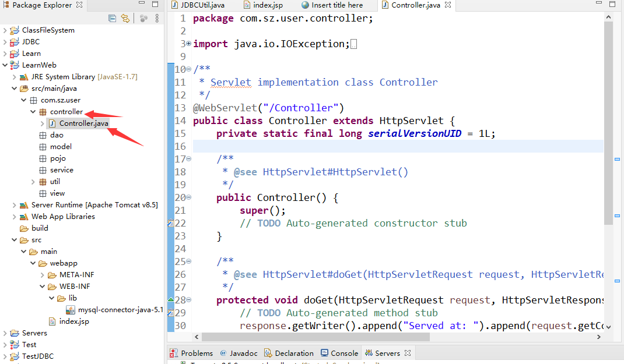Click the Focus on Active Task icon
The image size is (624, 364).
(x=143, y=18)
